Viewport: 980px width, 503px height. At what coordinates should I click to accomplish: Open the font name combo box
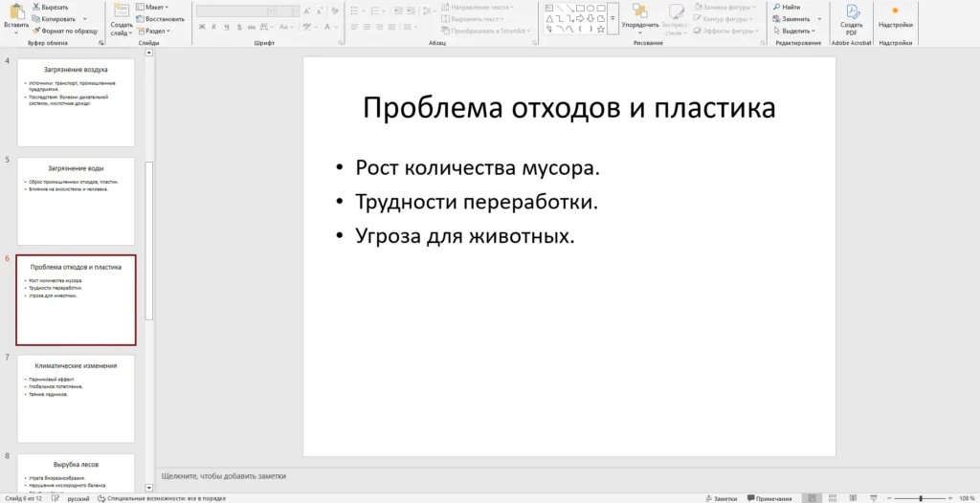tap(235, 11)
